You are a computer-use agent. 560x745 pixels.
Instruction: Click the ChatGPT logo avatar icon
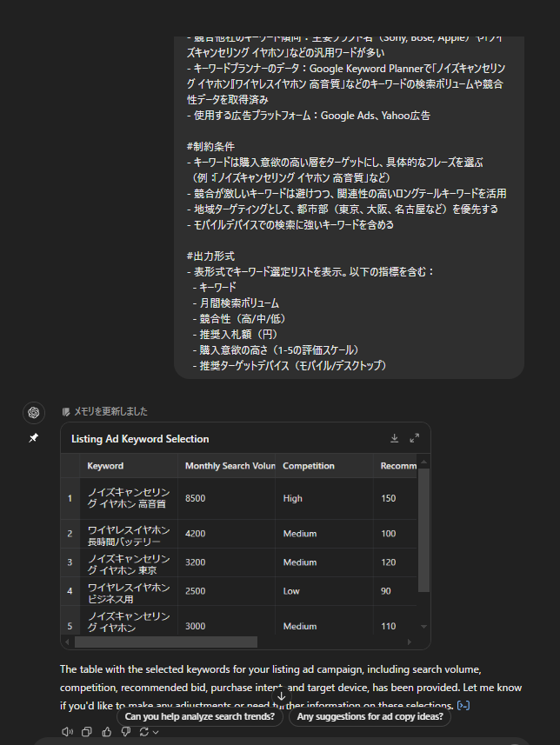tap(34, 412)
